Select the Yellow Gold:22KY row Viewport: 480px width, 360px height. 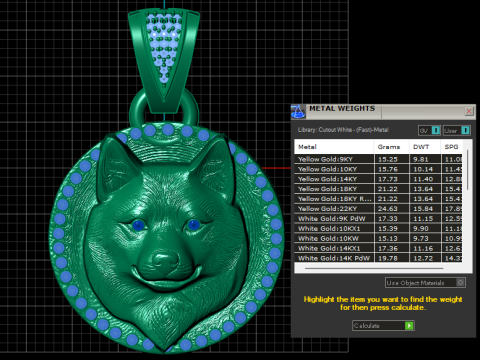378,209
